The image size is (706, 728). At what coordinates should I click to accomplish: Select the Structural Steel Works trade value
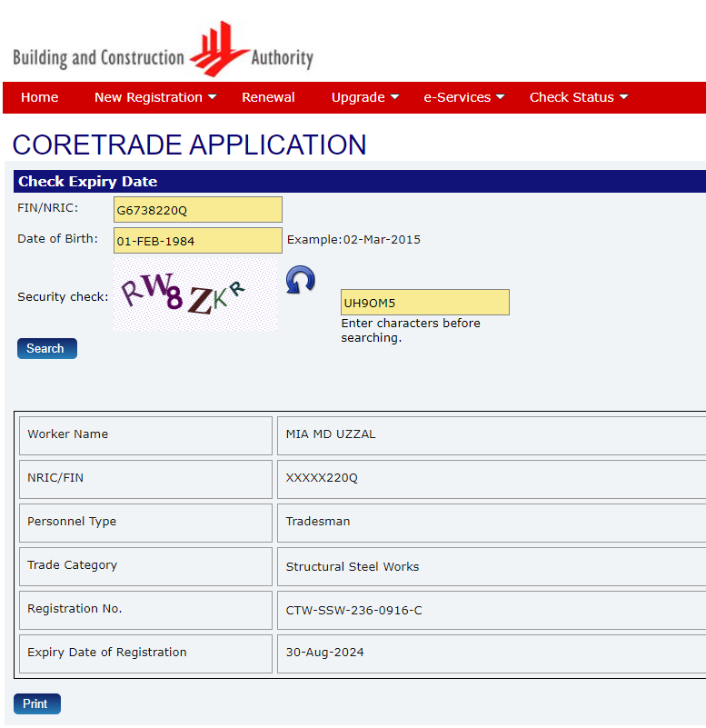353,567
